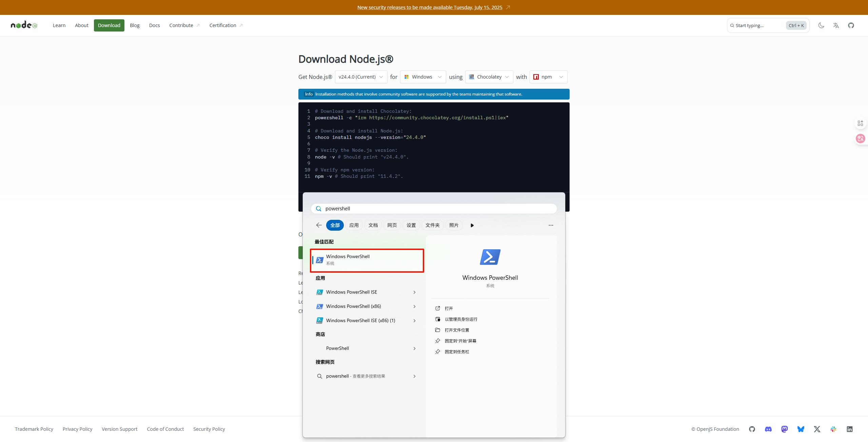Open the Windows platform dropdown
868x442 pixels.
click(x=423, y=77)
